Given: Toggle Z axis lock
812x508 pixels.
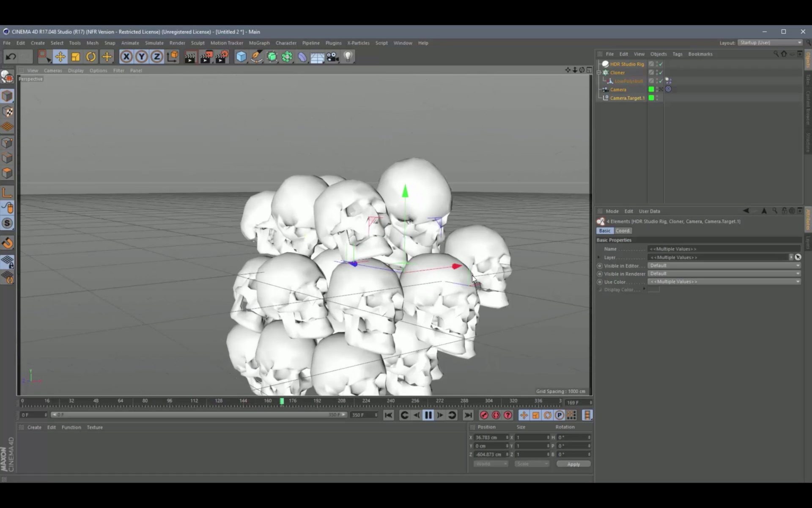Looking at the screenshot, I should 157,57.
